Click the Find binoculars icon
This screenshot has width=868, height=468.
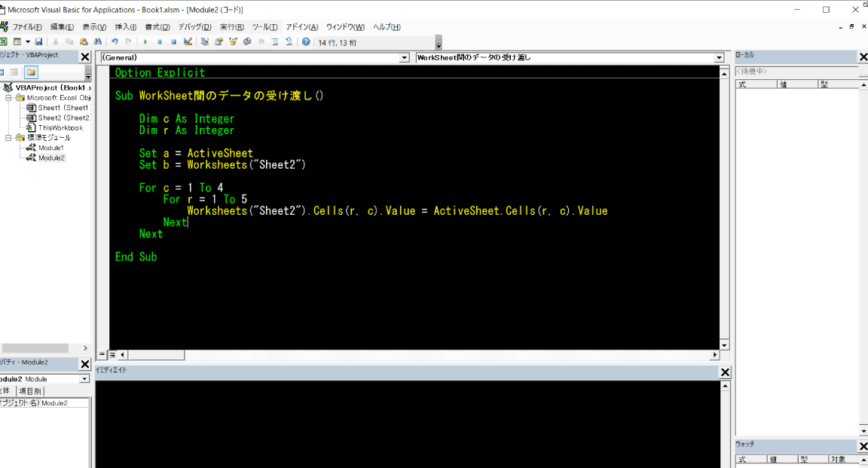[97, 42]
